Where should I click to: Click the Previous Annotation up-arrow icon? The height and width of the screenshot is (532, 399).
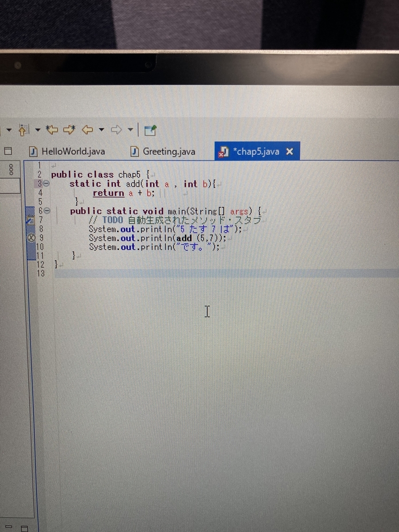point(23,130)
